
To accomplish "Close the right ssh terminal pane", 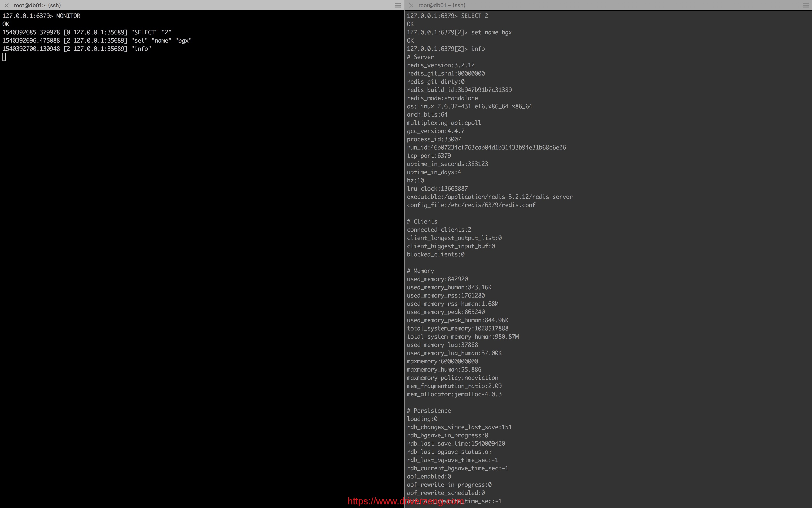I will [411, 5].
